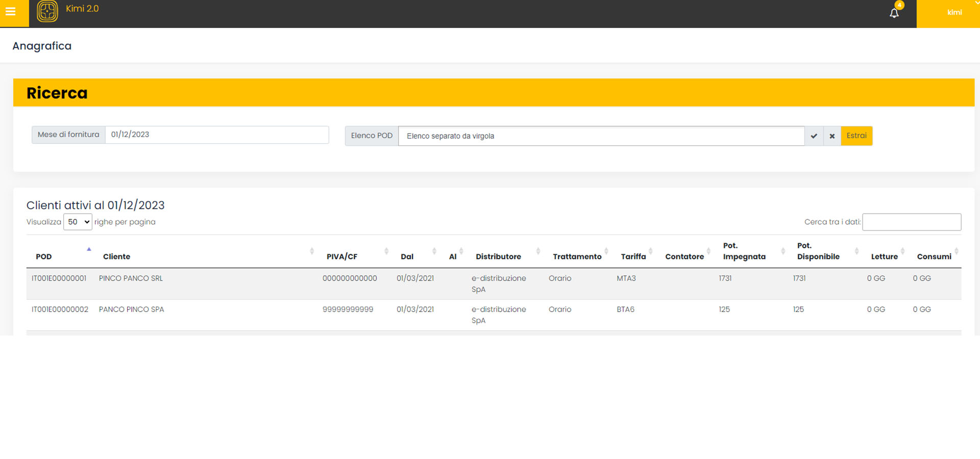Click the Kimi 2.0 logo icon

point(47,11)
